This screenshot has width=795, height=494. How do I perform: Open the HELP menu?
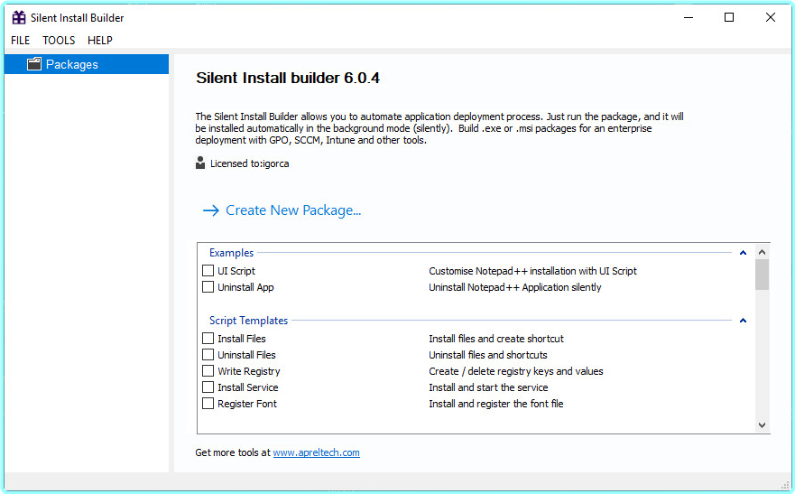click(x=100, y=40)
